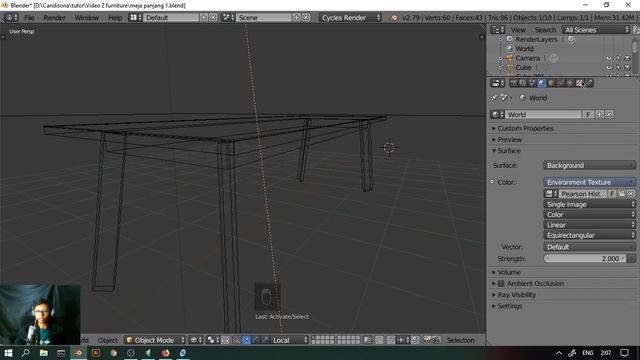Viewport: 640px width, 360px height.
Task: Toggle Cube selectability arrow
Action: pos(618,68)
